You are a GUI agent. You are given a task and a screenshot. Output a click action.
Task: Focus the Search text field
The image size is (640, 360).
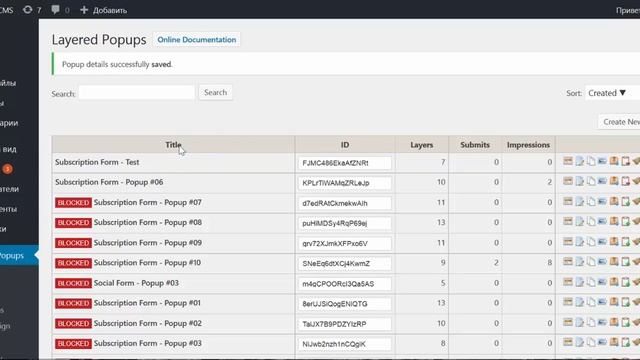tap(137, 93)
